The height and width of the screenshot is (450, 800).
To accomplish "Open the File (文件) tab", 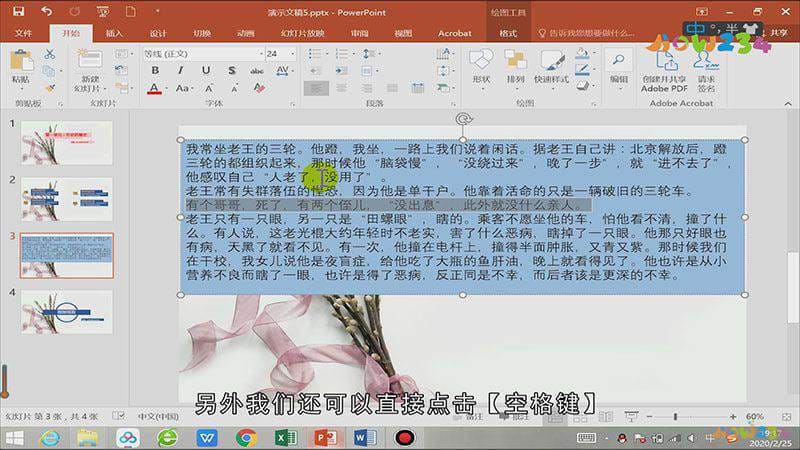I will [23, 33].
